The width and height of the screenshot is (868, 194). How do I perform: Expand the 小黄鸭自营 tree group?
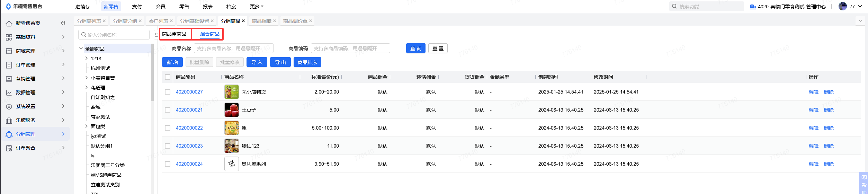(x=86, y=78)
